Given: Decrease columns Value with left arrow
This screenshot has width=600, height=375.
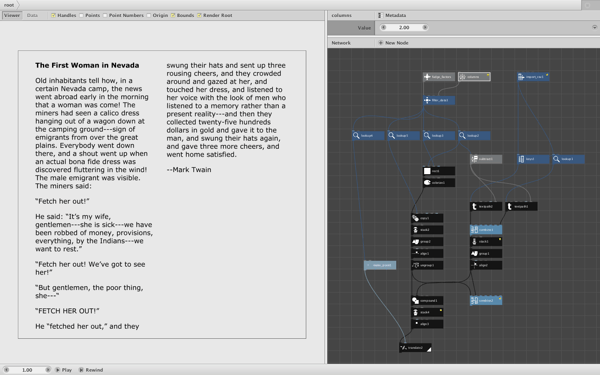Looking at the screenshot, I should click(x=383, y=28).
